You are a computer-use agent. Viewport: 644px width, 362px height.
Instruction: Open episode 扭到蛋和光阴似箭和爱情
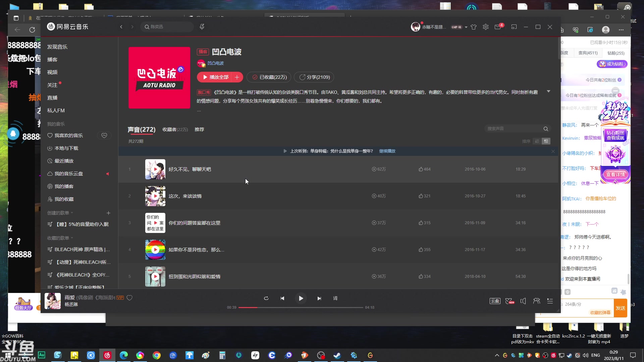pos(194,277)
